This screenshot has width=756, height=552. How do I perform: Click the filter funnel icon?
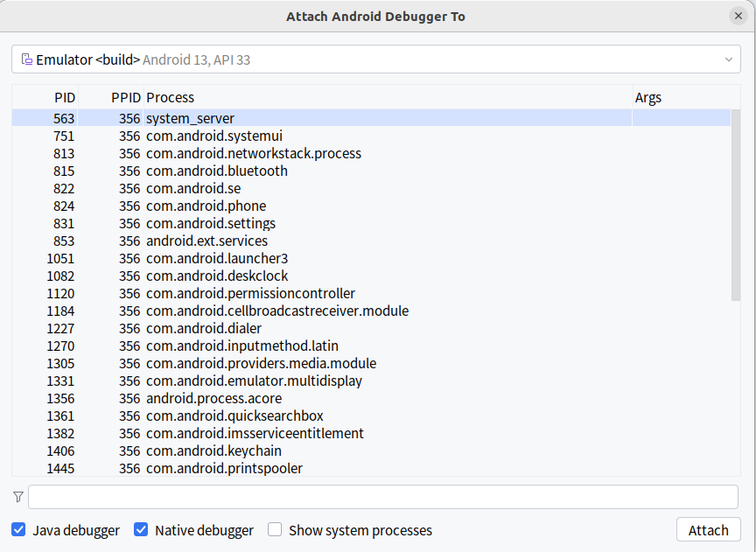[x=18, y=497]
